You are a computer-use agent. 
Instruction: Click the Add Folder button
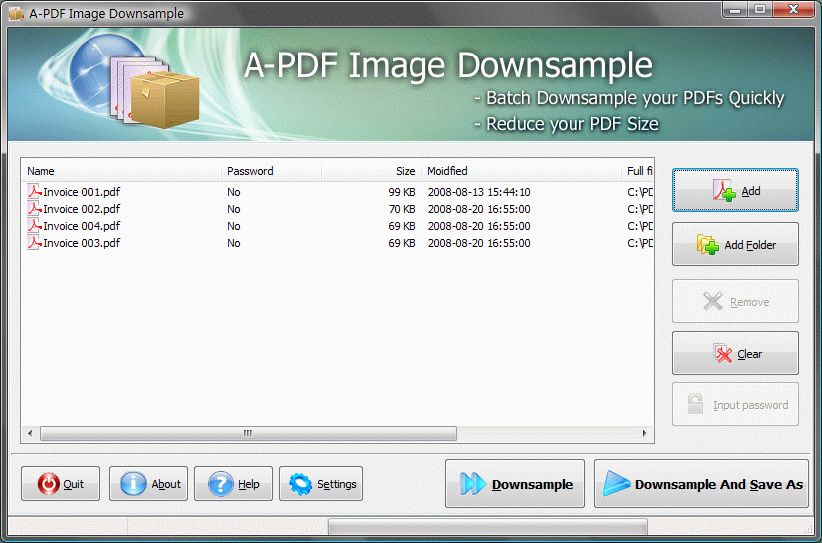[x=735, y=244]
